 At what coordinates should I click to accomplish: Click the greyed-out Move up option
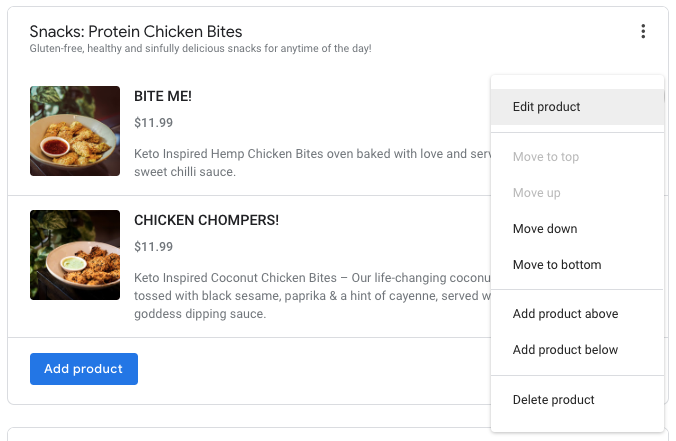[x=536, y=193]
